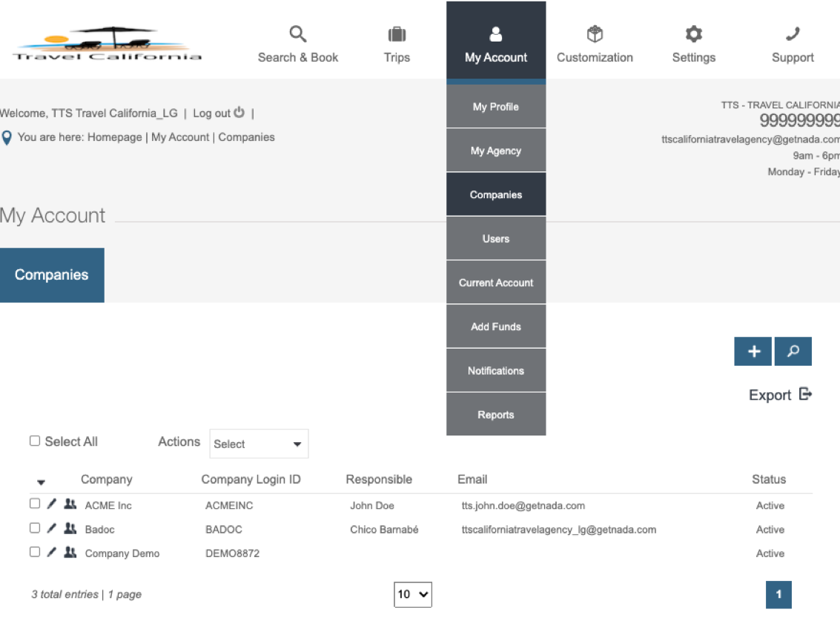Click page 1 pagination button
The image size is (840, 638).
click(x=778, y=594)
